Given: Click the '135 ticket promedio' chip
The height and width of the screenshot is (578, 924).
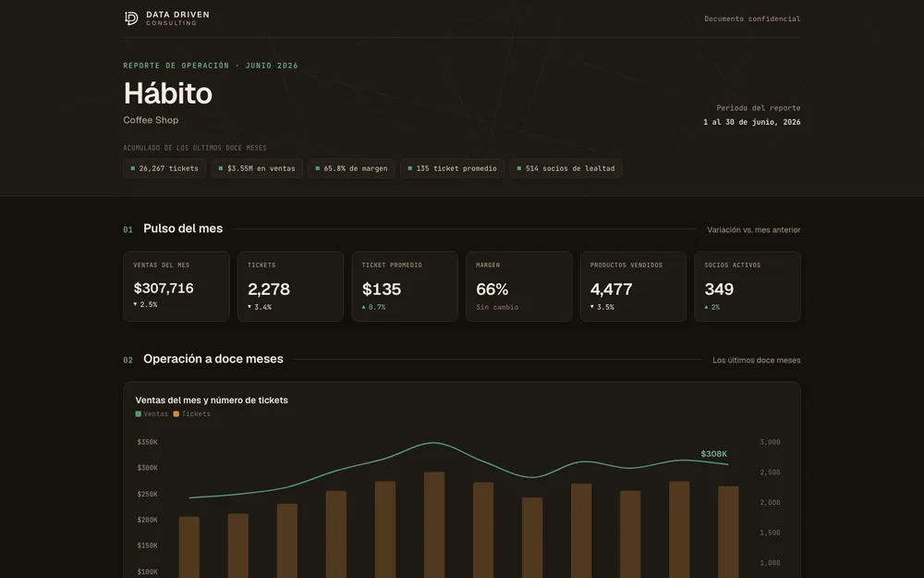Looking at the screenshot, I should (452, 168).
